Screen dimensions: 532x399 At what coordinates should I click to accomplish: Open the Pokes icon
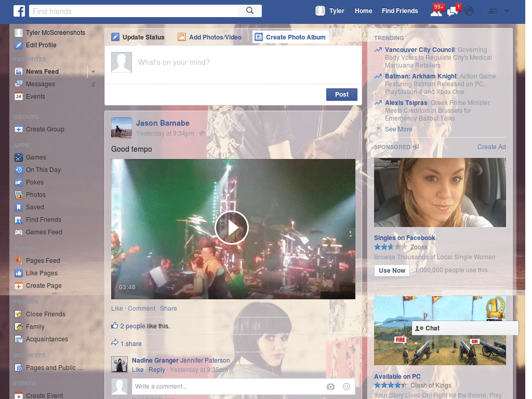[x=19, y=182]
